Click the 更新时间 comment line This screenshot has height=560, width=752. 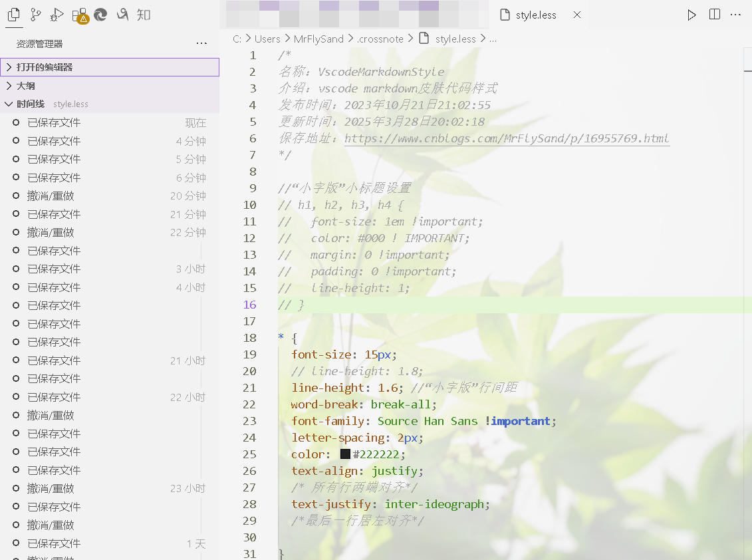(382, 122)
